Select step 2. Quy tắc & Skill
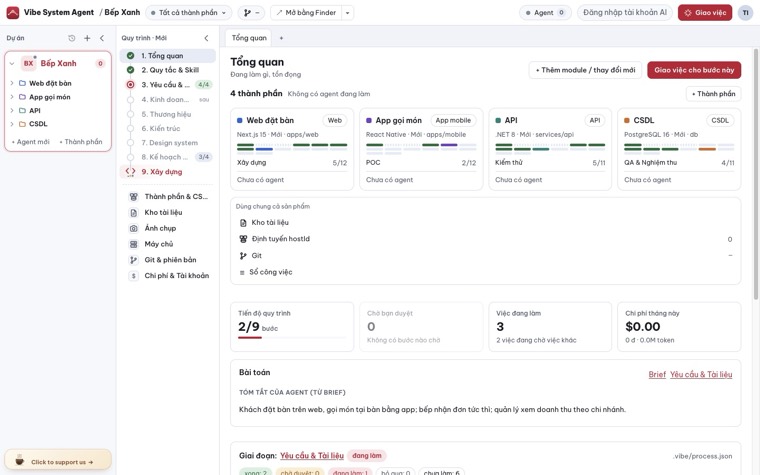This screenshot has width=760, height=475. point(168,70)
